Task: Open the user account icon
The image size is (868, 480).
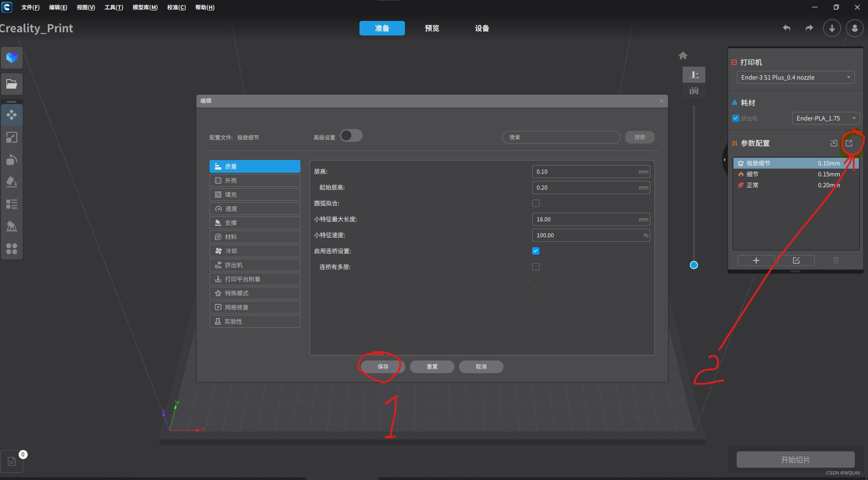Action: 855,28
